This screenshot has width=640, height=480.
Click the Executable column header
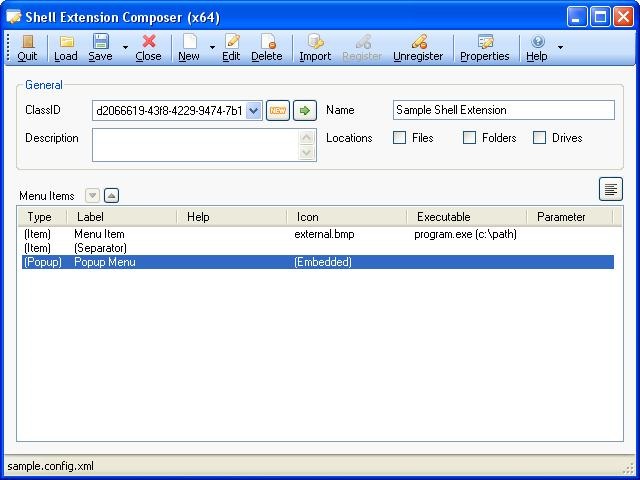pos(467,217)
